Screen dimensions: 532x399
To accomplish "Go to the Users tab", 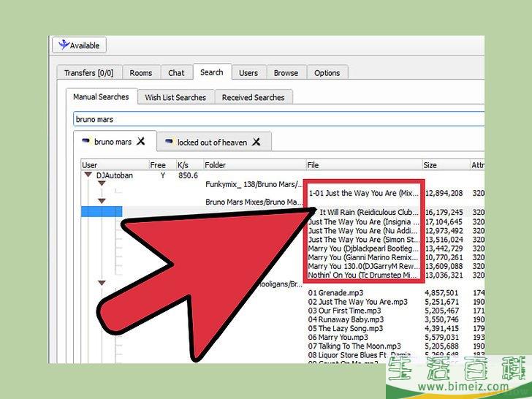I will coord(248,73).
